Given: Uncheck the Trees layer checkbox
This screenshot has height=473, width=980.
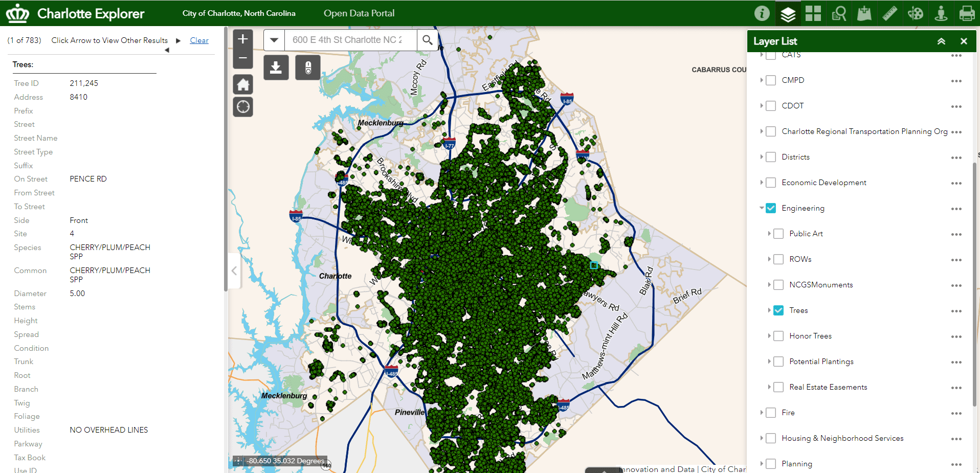Looking at the screenshot, I should pyautogui.click(x=778, y=310).
